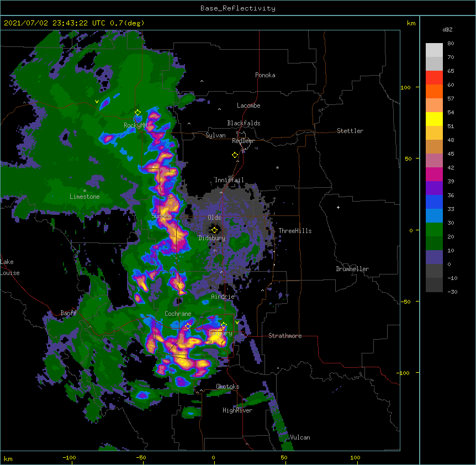The width and height of the screenshot is (476, 465).
Task: Click the dBZ legend heading
Action: point(447,29)
